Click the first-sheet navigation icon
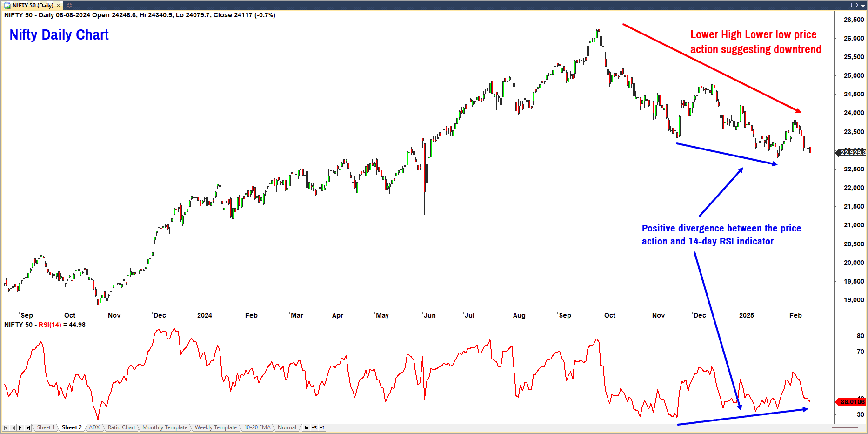 click(6, 427)
